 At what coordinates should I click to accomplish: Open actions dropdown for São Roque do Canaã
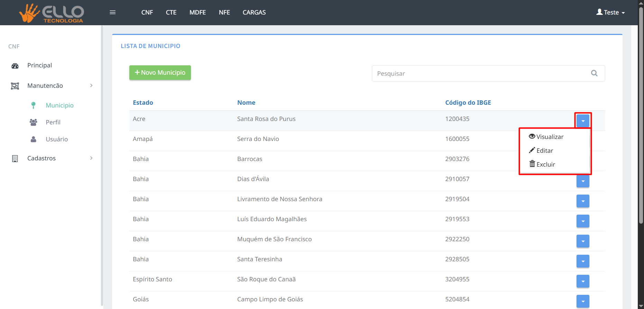pyautogui.click(x=583, y=281)
